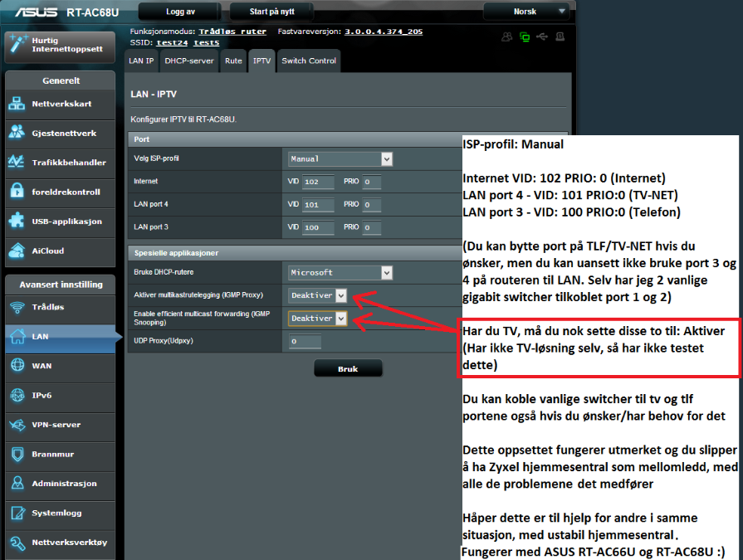Click the 'Generelt' sidebar heading
Viewport: 743px width, 560px height.
point(61,80)
